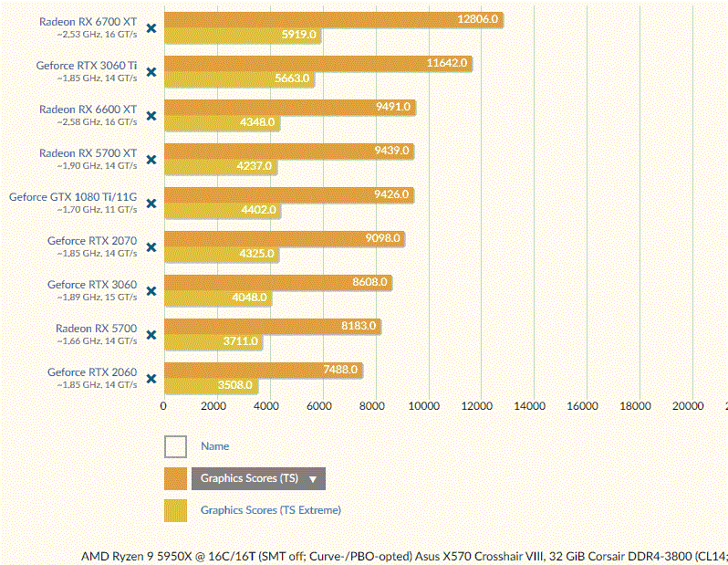This screenshot has width=728, height=565.
Task: Open the Radeon RX 5700 label
Action: point(96,329)
